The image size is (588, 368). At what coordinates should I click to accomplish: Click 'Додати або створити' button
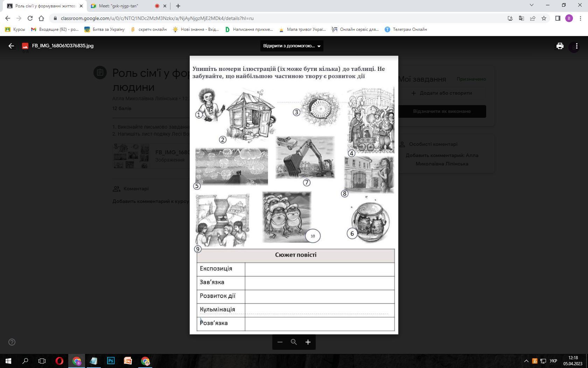coord(442,93)
